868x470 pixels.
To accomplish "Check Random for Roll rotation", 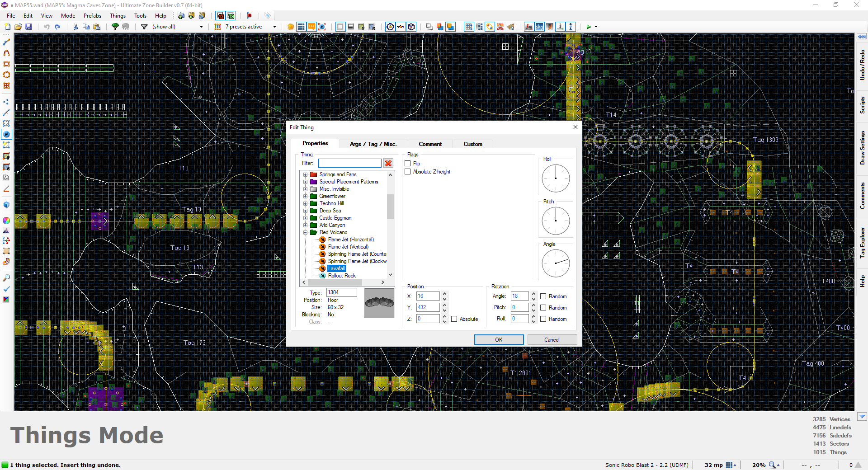I will [543, 319].
